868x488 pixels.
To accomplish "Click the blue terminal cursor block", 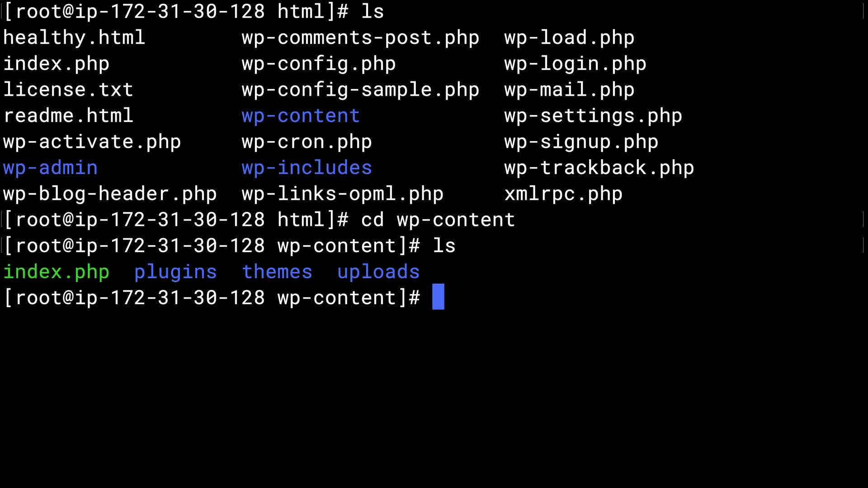I will [438, 297].
